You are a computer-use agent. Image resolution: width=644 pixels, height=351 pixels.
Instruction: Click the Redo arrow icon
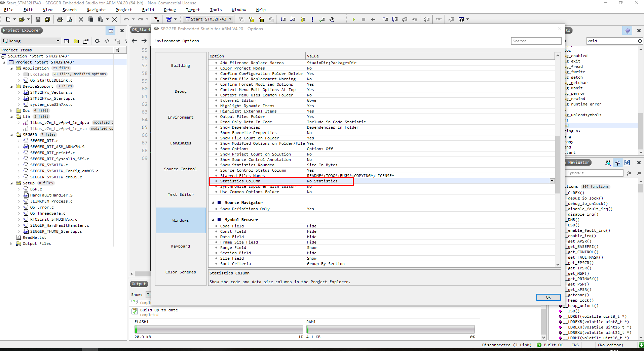coord(140,19)
